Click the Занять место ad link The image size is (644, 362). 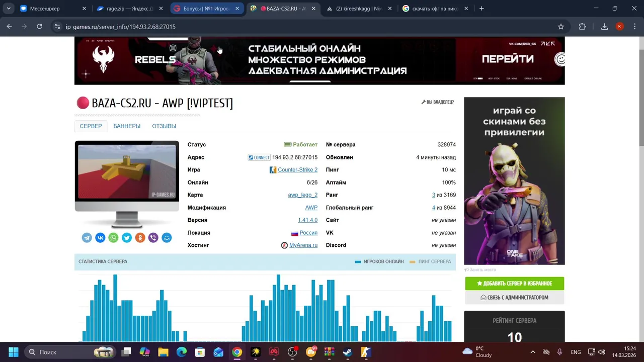[480, 270]
